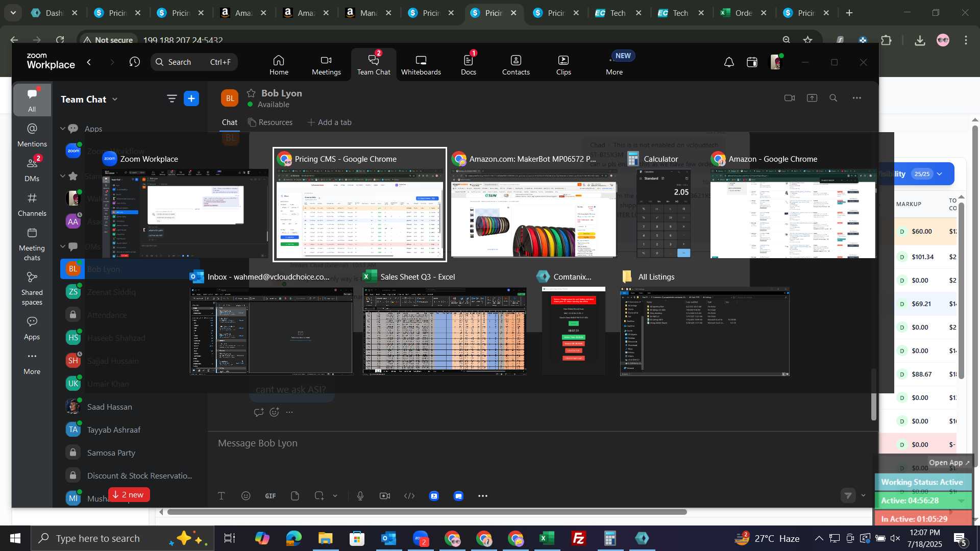Open Apps in left rail

pyautogui.click(x=32, y=329)
